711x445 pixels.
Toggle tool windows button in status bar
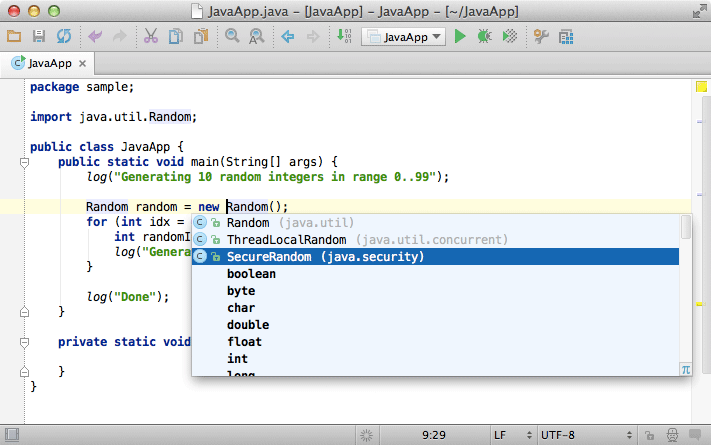12,435
